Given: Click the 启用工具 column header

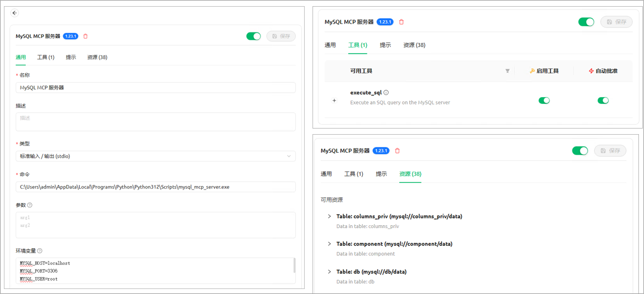Looking at the screenshot, I should (544, 71).
